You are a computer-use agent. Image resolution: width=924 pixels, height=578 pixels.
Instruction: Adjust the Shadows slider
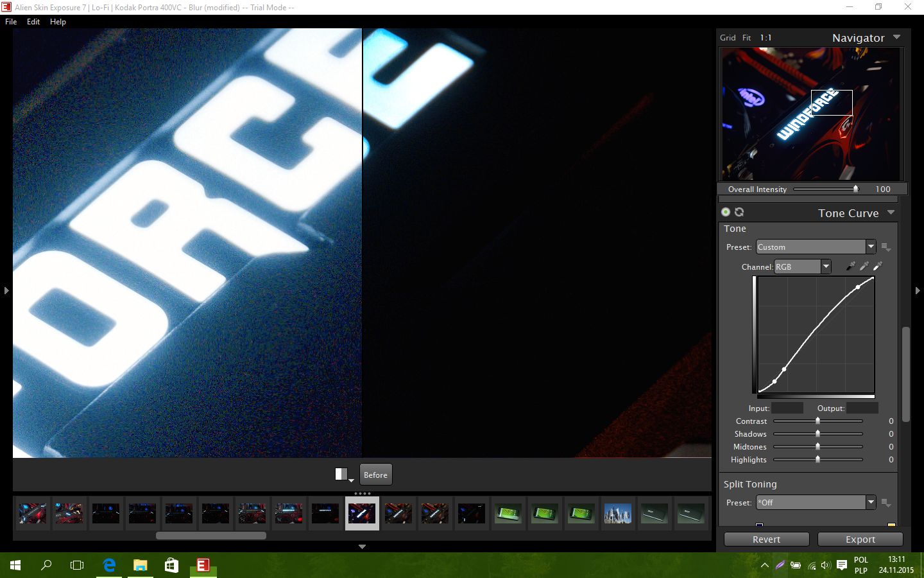[x=817, y=434]
